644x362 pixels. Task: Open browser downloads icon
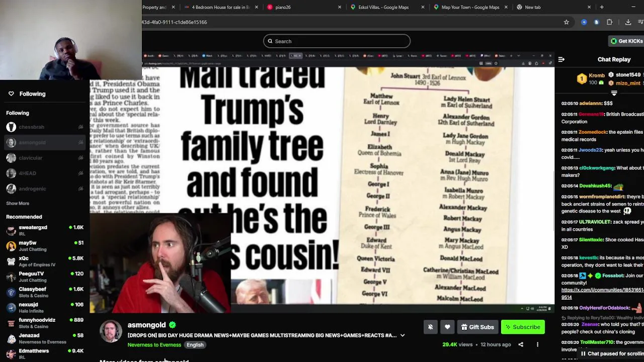coord(628,22)
